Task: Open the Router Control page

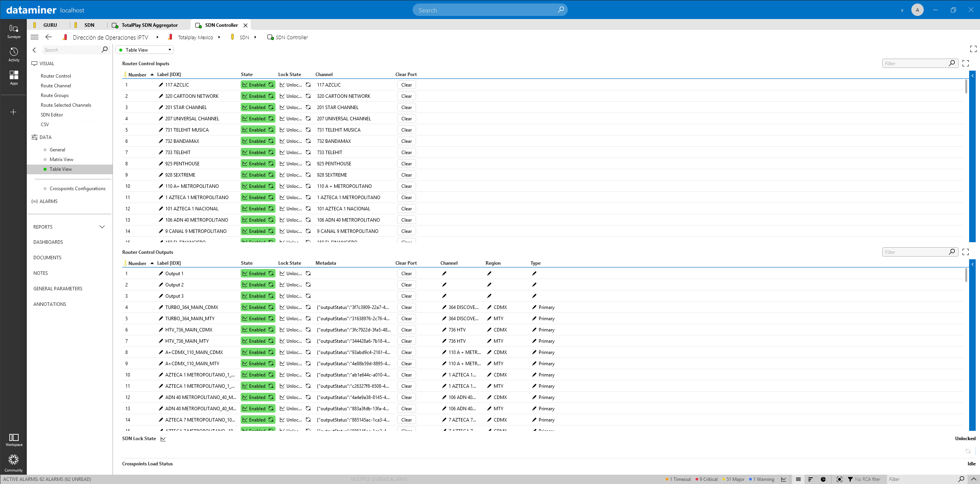Action: [56, 76]
